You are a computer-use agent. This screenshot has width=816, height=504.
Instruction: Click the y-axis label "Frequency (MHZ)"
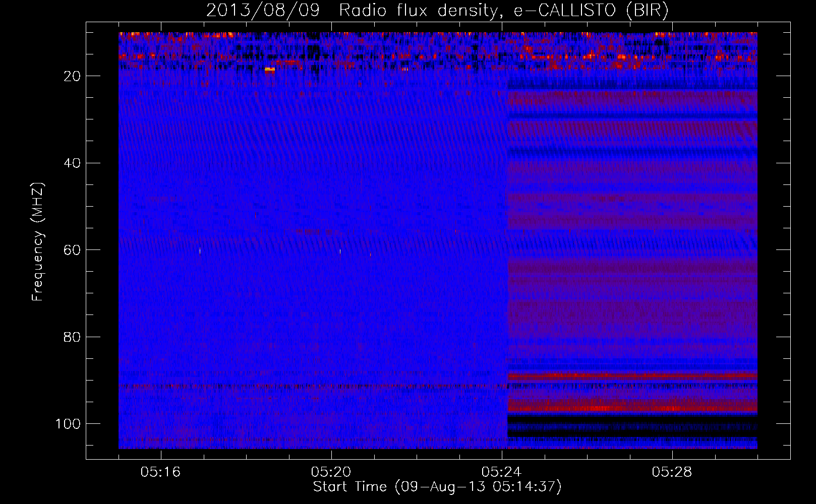(x=38, y=242)
